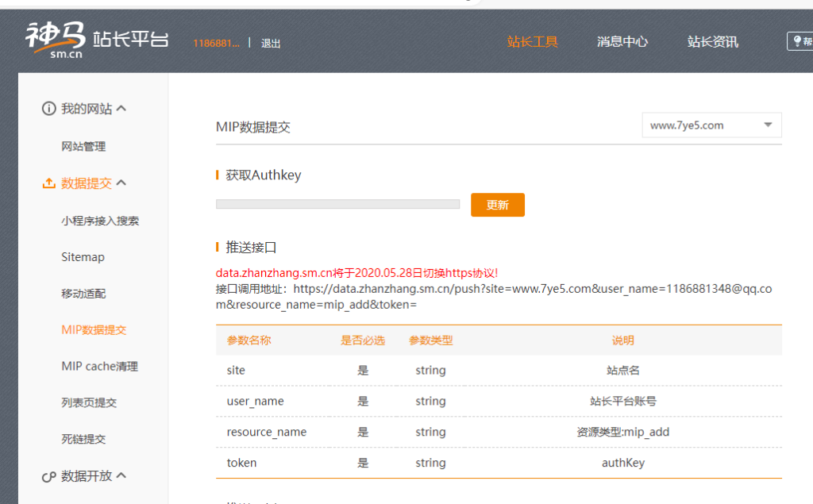This screenshot has height=504, width=813.
Task: Click 是 in user_name row
Action: (x=363, y=402)
